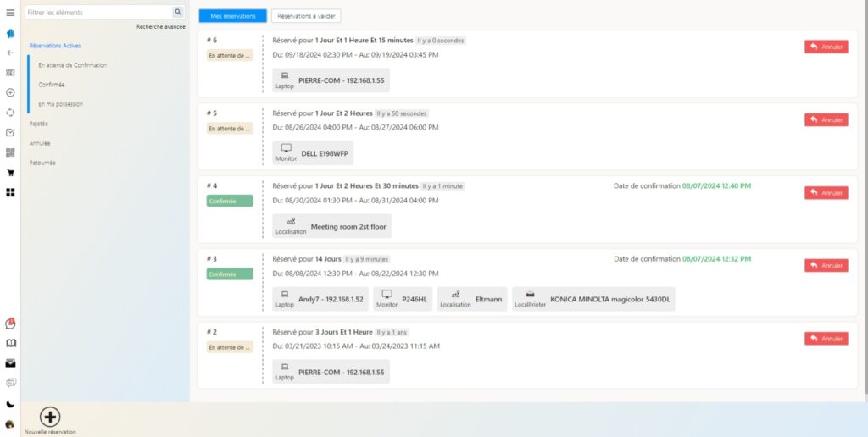This screenshot has width=868, height=437.
Task: Click Eltmann localisation chip
Action: click(471, 299)
